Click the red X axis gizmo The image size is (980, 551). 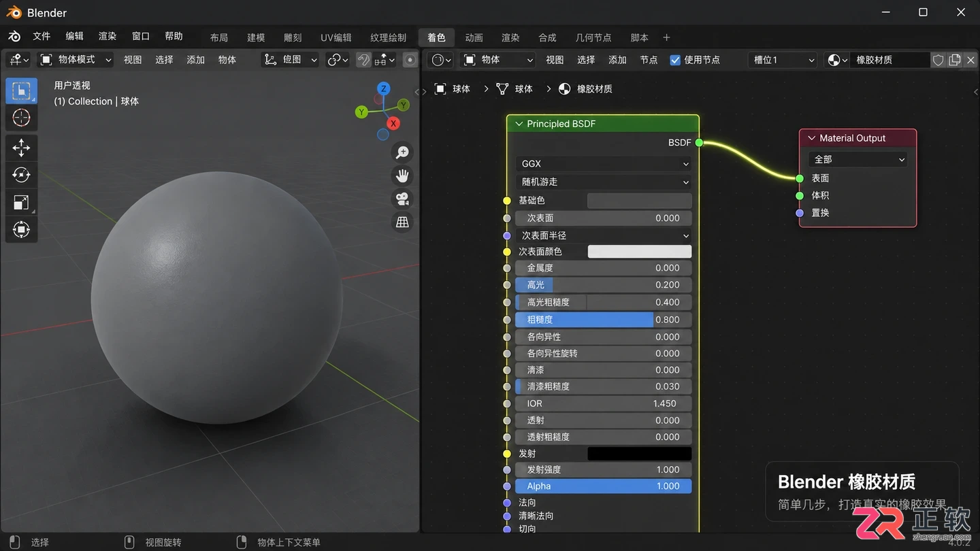point(393,123)
